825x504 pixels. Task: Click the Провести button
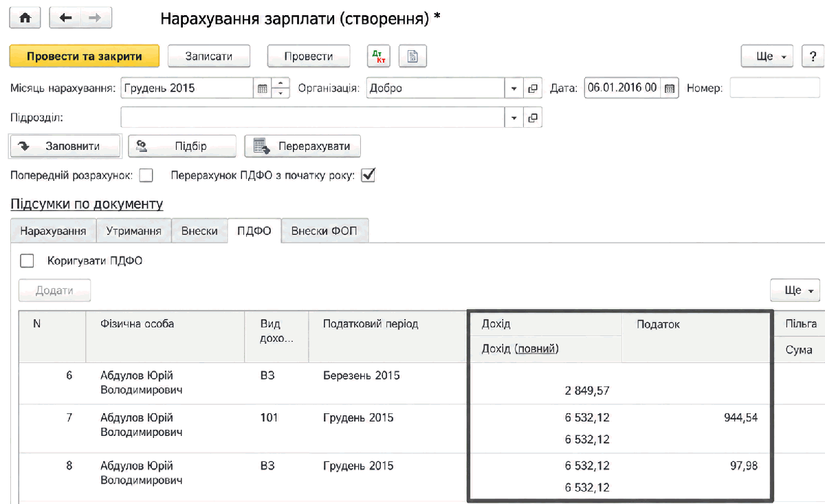309,56
